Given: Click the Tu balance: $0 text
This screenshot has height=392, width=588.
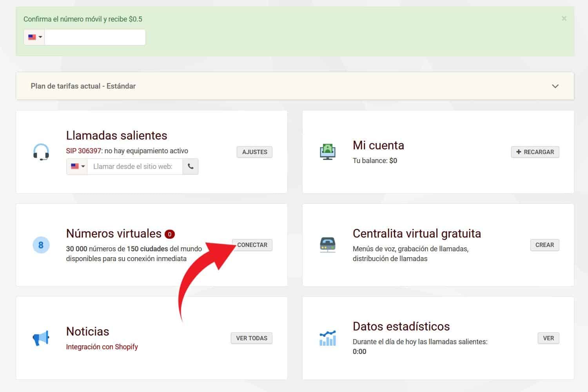Looking at the screenshot, I should 375,161.
